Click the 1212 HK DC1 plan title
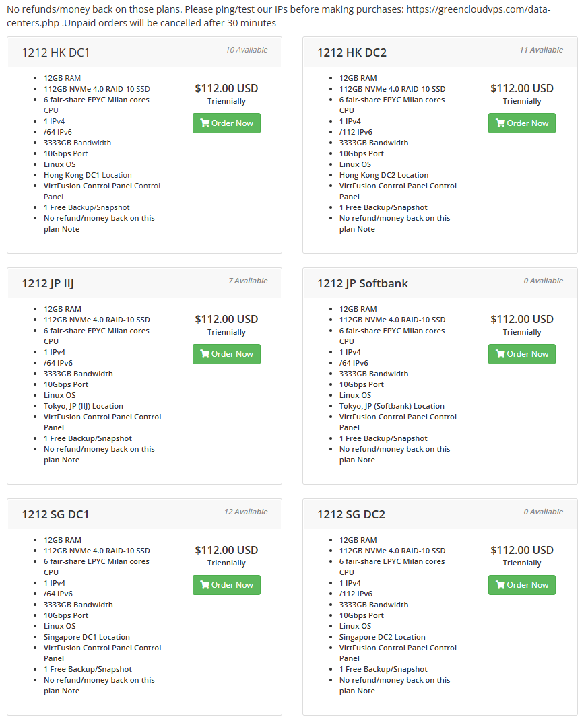 point(56,53)
